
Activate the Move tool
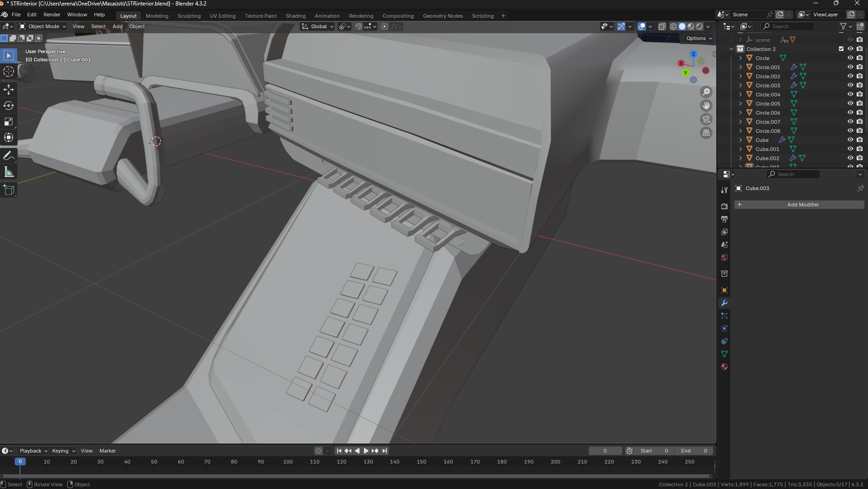point(9,89)
